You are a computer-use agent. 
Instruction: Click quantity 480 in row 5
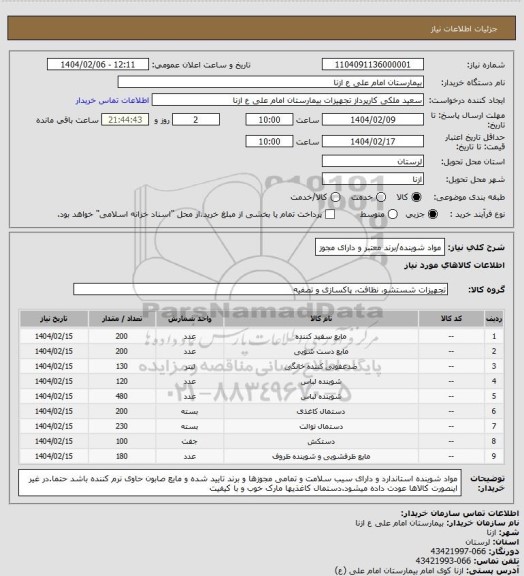pyautogui.click(x=122, y=396)
